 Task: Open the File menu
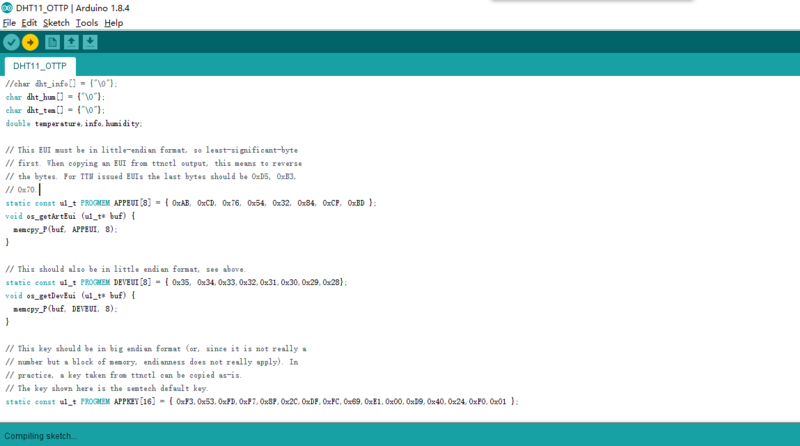click(9, 23)
